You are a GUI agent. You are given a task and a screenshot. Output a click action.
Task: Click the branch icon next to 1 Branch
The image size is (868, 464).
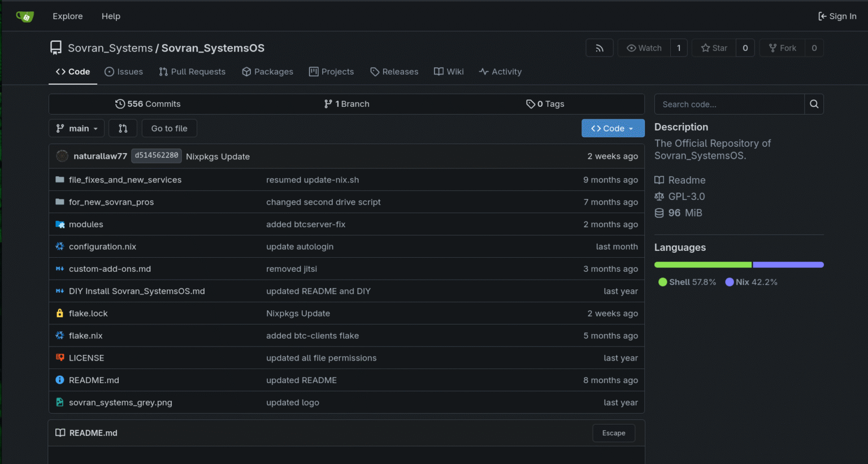point(328,104)
